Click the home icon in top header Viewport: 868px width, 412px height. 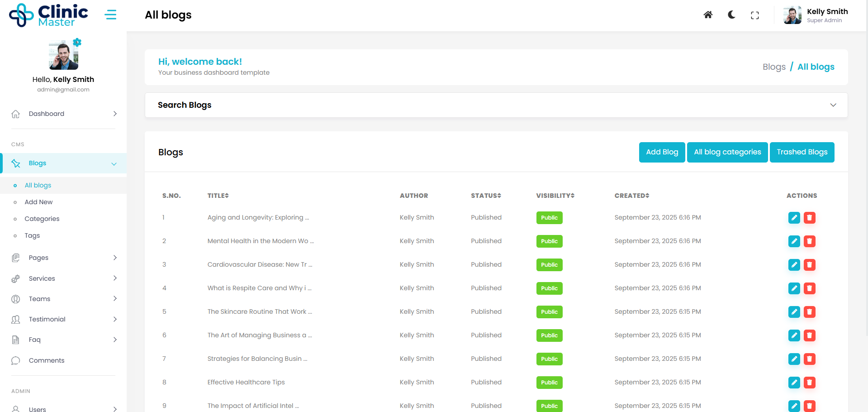click(708, 15)
